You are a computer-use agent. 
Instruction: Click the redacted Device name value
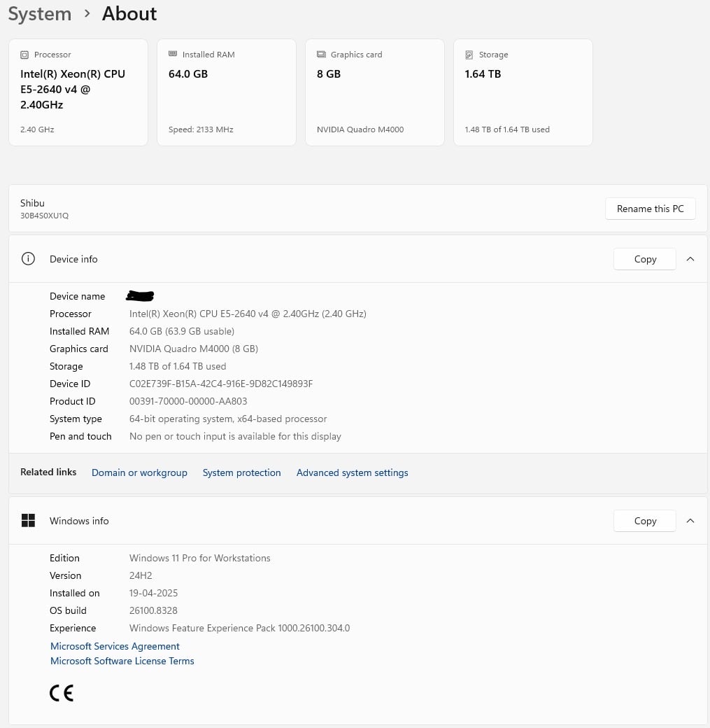pyautogui.click(x=140, y=295)
